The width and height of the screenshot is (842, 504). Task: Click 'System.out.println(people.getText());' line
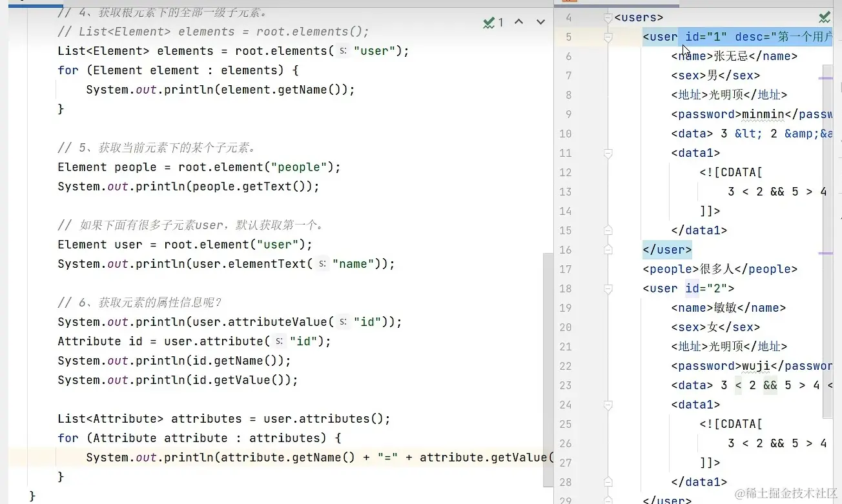click(189, 186)
